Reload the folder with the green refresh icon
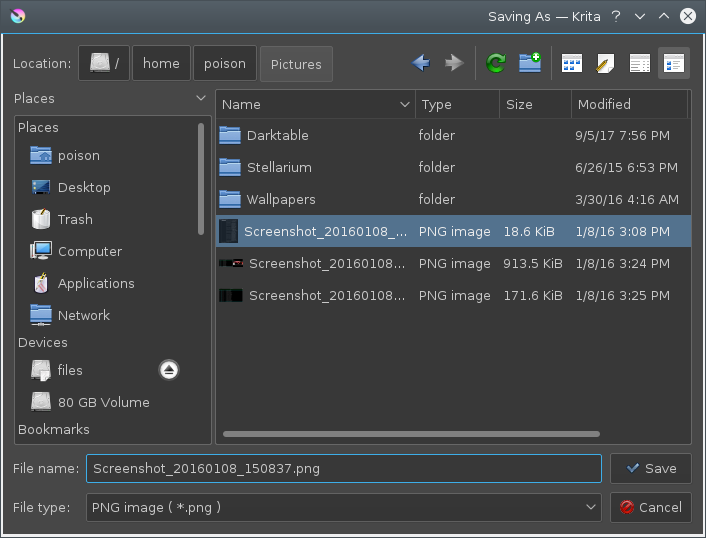Screen dimensions: 706x538 (x=496, y=63)
